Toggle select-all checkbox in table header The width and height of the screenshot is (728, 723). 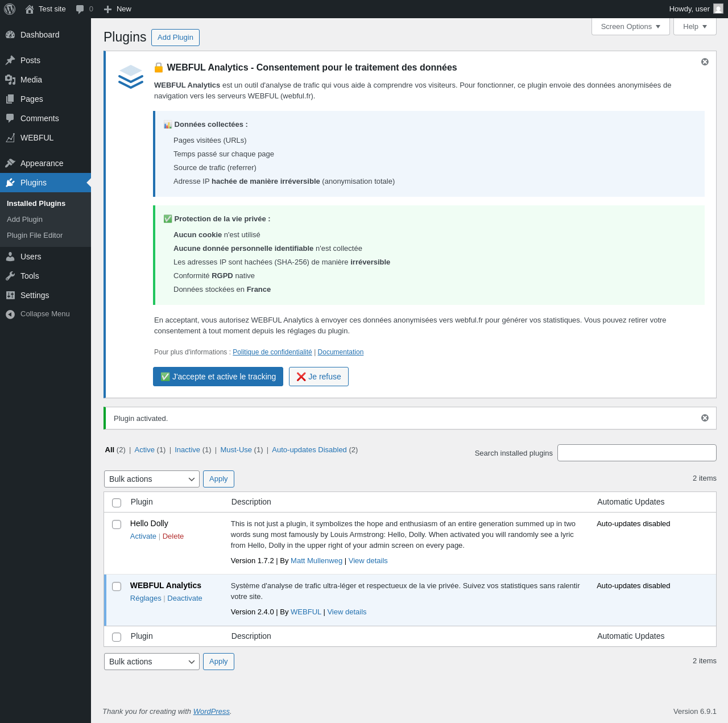click(117, 503)
